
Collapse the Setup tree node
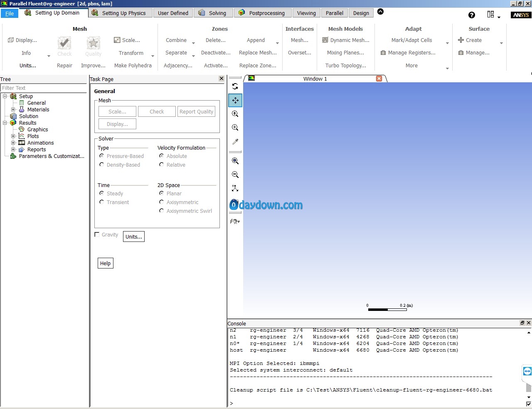pyautogui.click(x=5, y=96)
